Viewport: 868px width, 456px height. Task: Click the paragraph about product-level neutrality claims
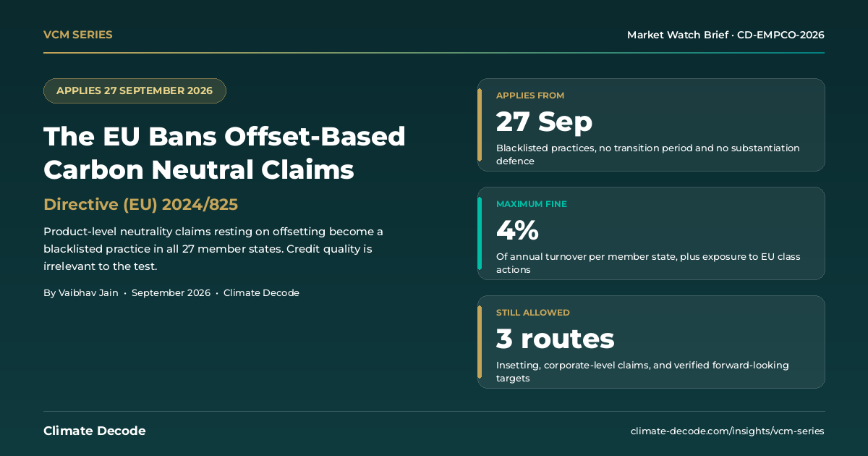pyautogui.click(x=213, y=249)
